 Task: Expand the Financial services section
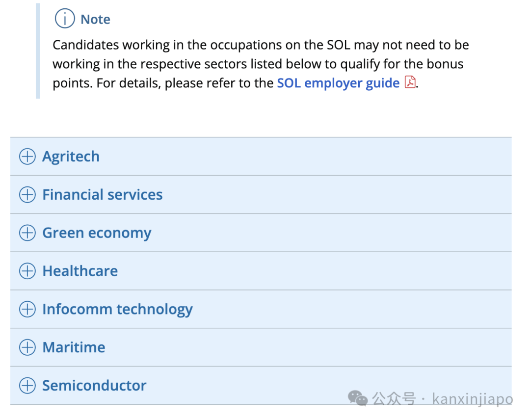(261, 195)
